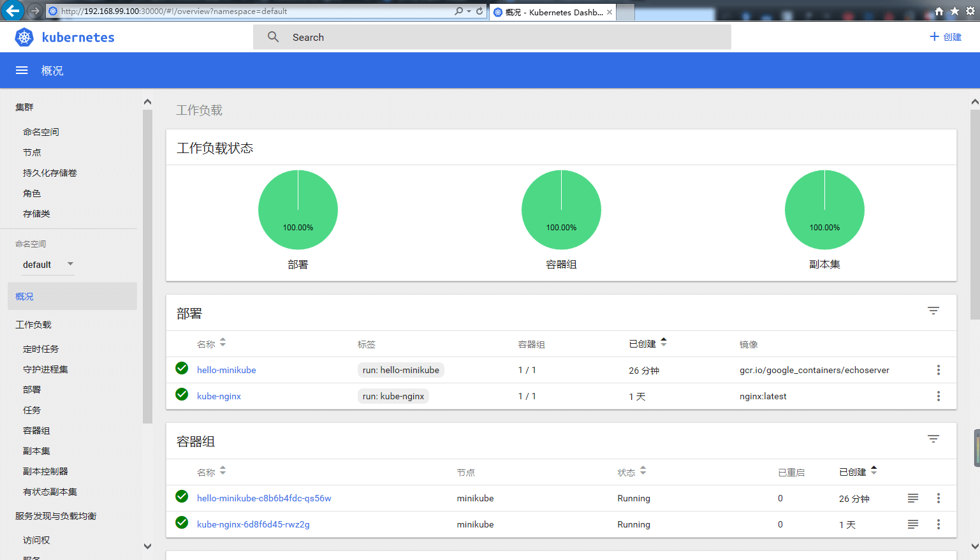
Task: Open actions menu for hello-minikube-c8b6b4fdc-qs56w pod
Action: (938, 498)
